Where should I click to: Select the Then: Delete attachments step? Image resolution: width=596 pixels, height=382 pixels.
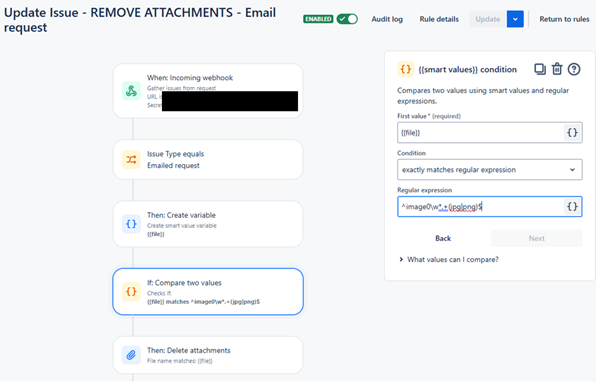208,355
